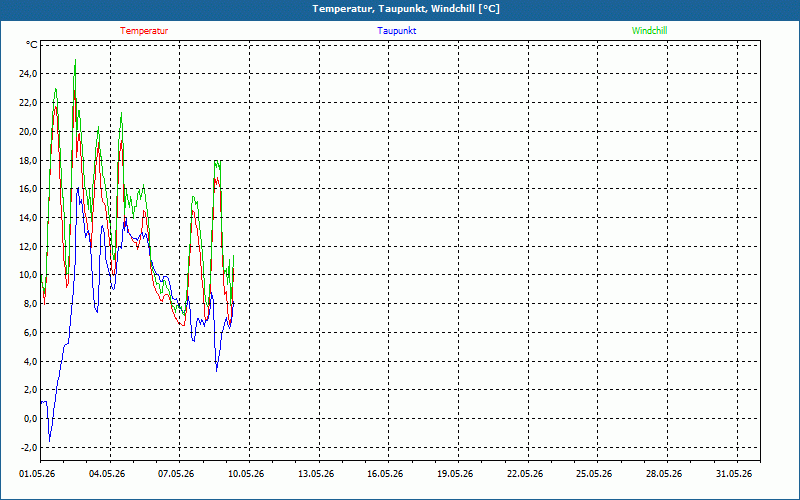Screen dimensions: 800x500
Task: Click the 10,0 y-axis value
Action: click(28, 275)
